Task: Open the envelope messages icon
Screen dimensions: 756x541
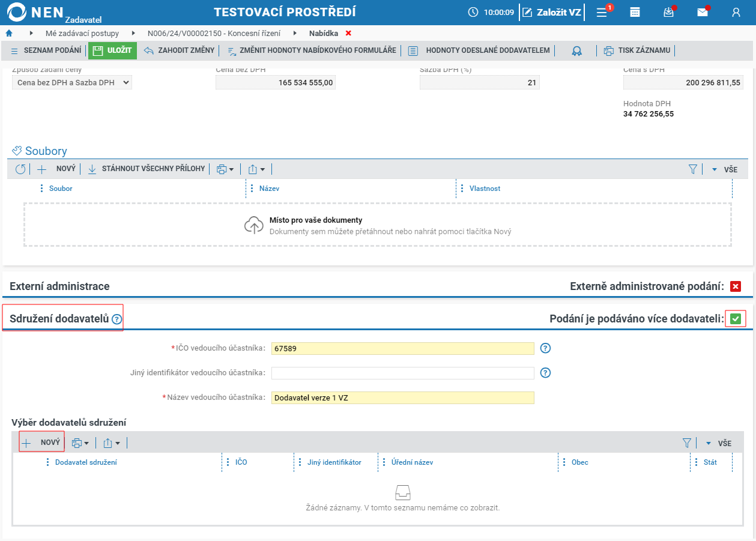Action: 703,12
